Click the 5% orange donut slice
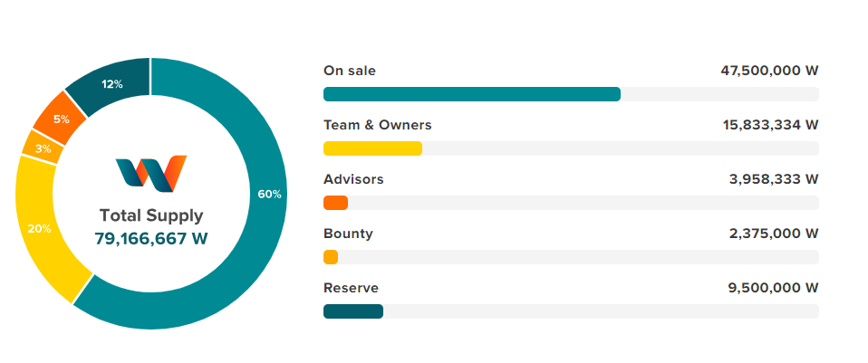Viewport: 868px width, 363px height. (61, 119)
